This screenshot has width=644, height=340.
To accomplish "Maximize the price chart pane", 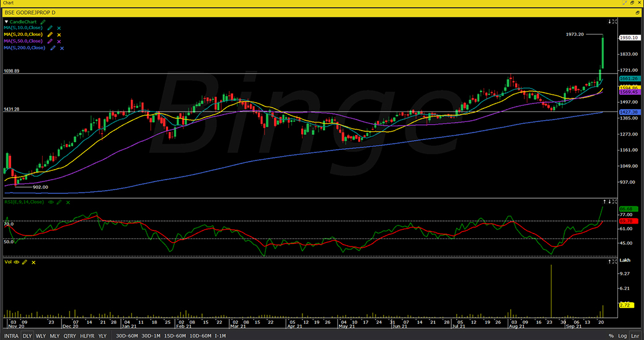I will tap(614, 21).
